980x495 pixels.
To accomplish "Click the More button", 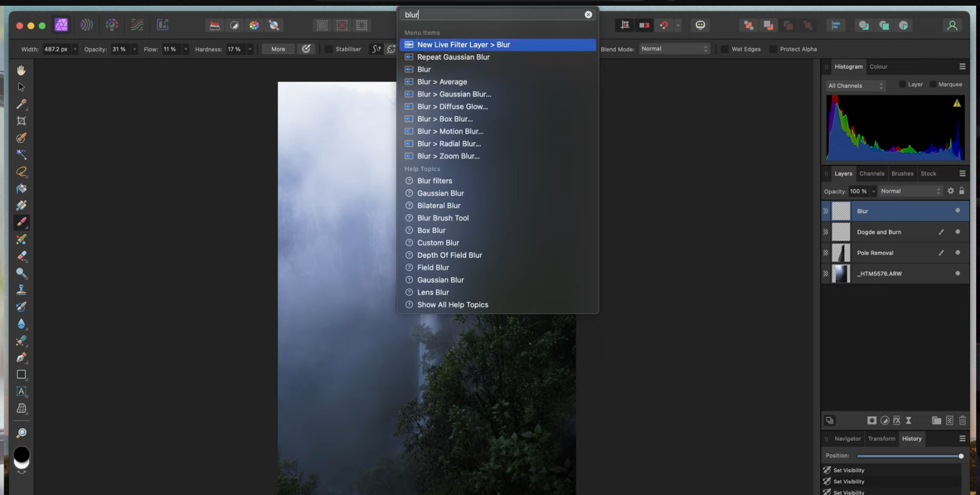I will click(x=278, y=49).
